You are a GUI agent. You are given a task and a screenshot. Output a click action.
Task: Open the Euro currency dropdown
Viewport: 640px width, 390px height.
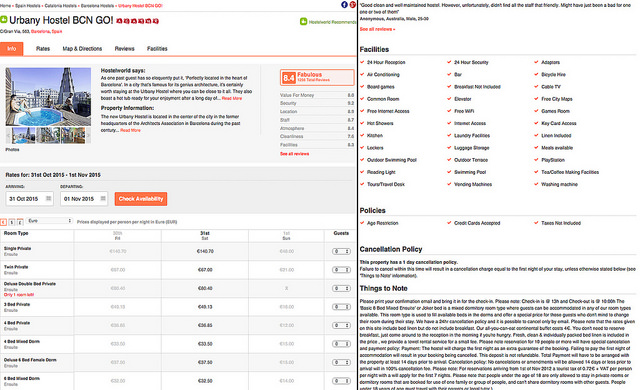pyautogui.click(x=49, y=221)
